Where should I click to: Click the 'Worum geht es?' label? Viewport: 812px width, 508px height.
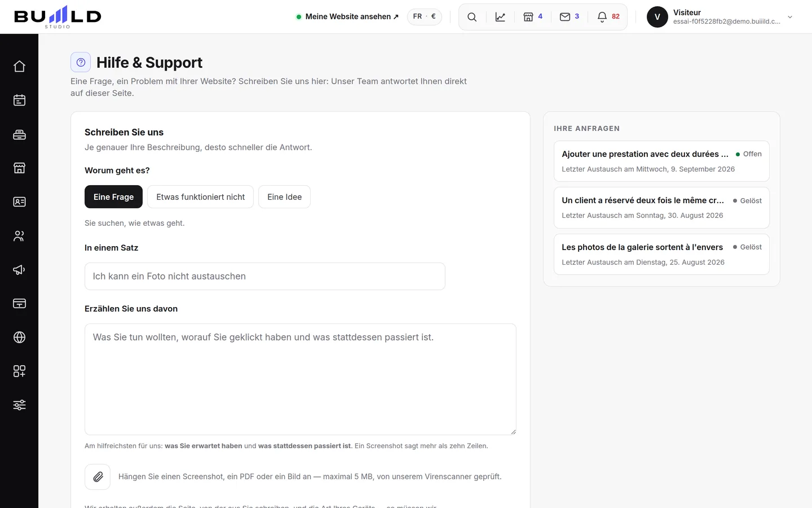pos(117,170)
